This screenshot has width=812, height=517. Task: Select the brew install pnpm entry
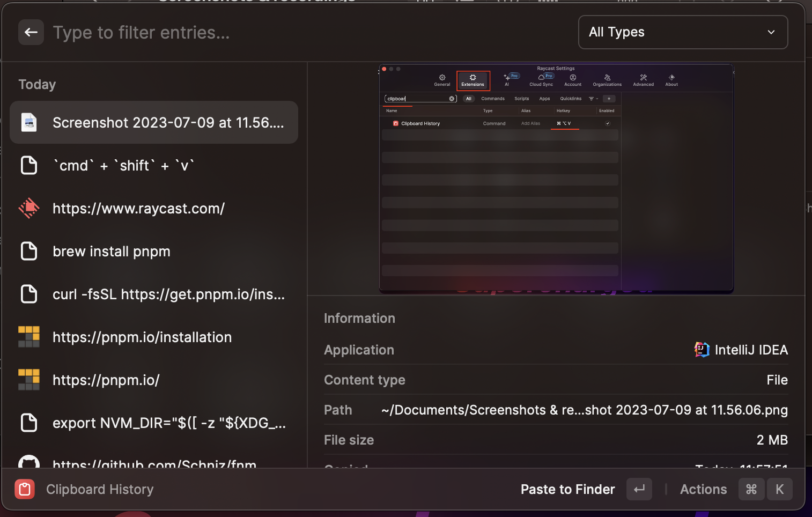click(x=154, y=251)
